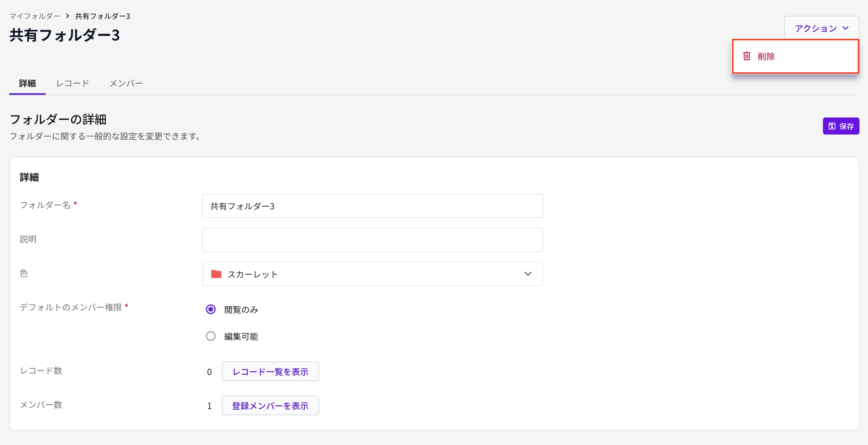The width and height of the screenshot is (868, 445).
Task: Select the 閲覧のみ radio button
Action: pos(210,309)
